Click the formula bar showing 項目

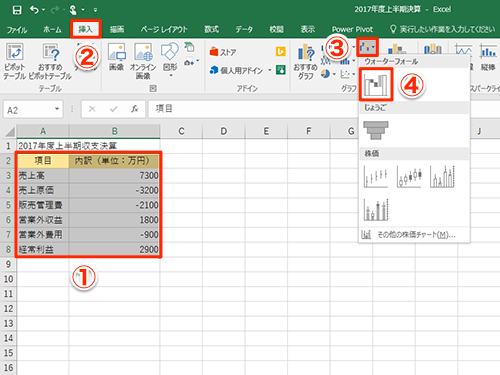[253, 109]
